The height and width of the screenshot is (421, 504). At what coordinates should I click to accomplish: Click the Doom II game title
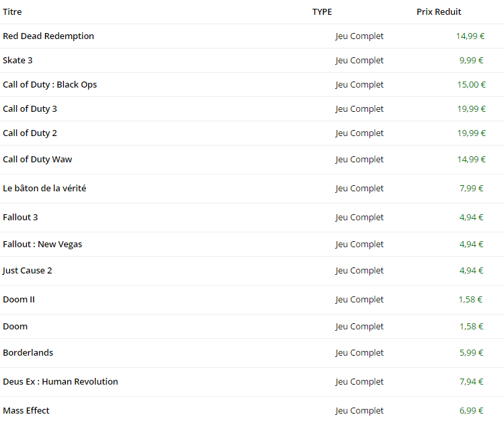19,300
